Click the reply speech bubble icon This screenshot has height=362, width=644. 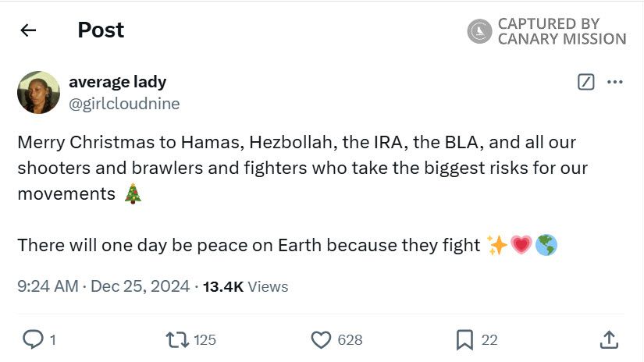pos(33,339)
